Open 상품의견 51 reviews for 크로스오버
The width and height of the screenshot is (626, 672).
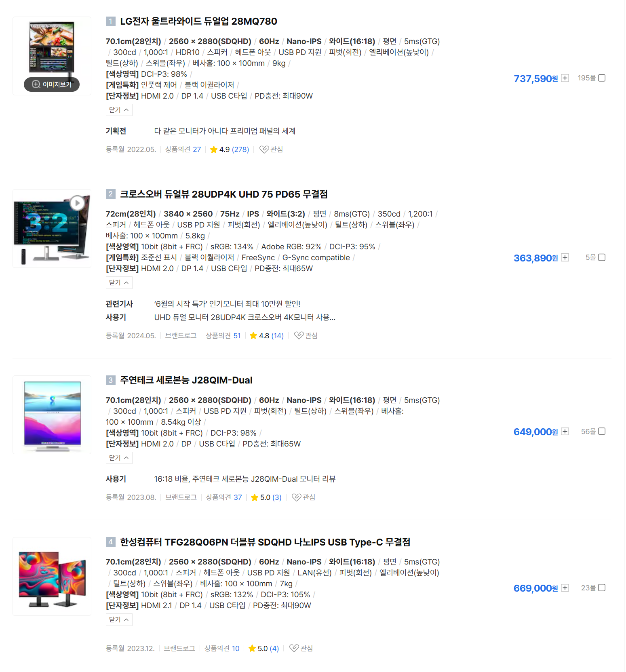(223, 336)
